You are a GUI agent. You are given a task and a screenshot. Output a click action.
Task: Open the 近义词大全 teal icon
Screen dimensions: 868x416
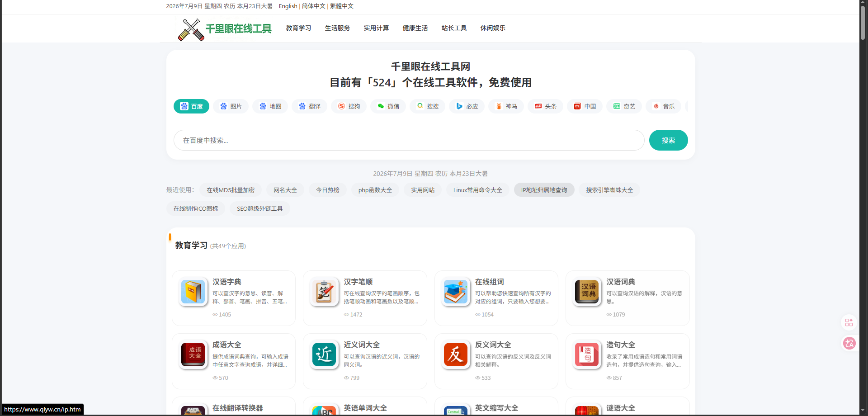click(324, 355)
